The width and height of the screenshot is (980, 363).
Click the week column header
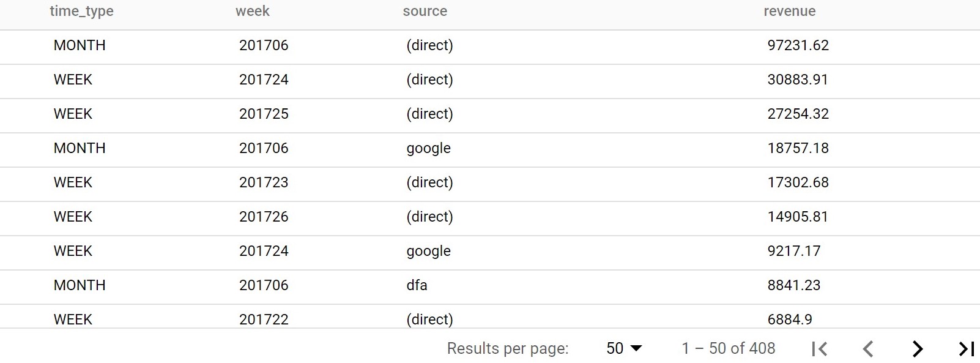click(253, 11)
